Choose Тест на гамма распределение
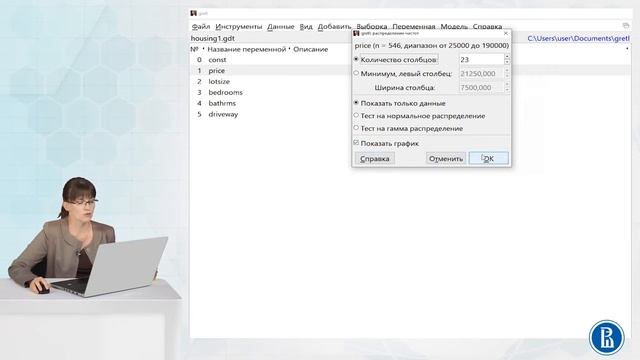 (x=356, y=128)
